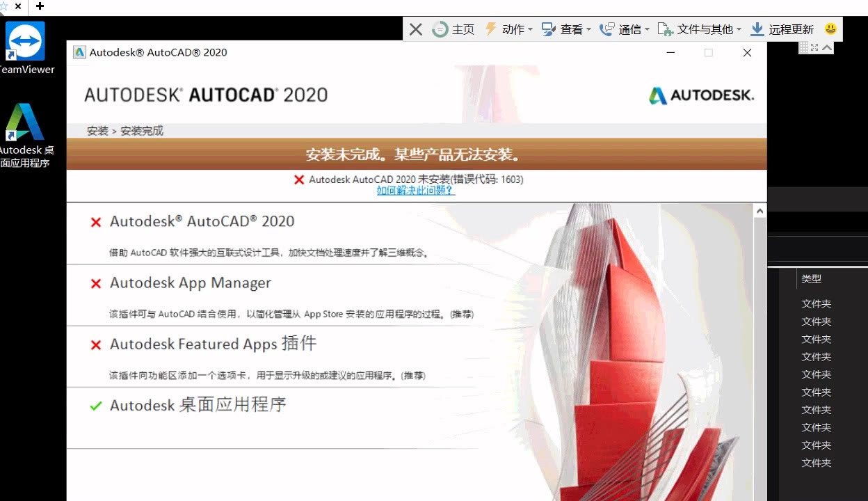Add a new tab with the plus button
This screenshot has height=501, width=868.
[40, 6]
